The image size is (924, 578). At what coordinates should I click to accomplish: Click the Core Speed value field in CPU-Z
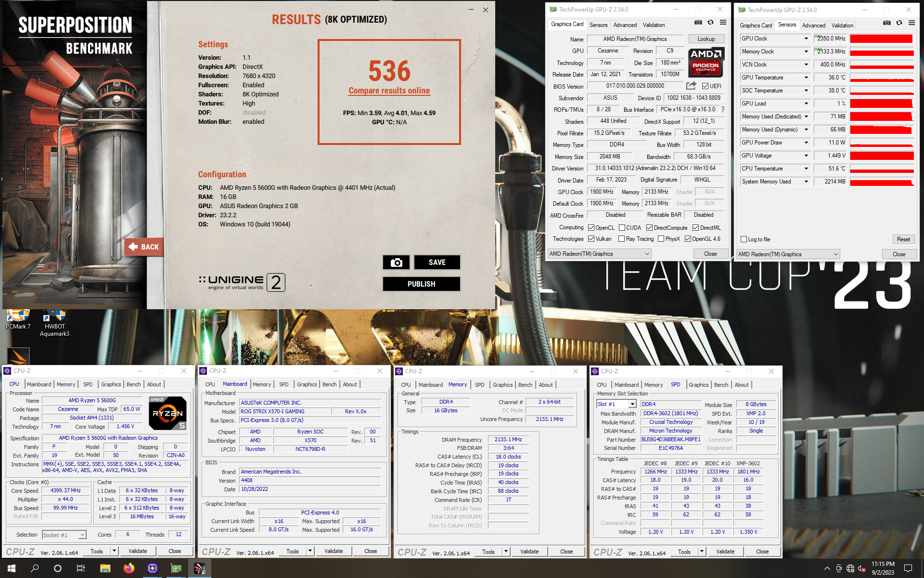click(66, 490)
